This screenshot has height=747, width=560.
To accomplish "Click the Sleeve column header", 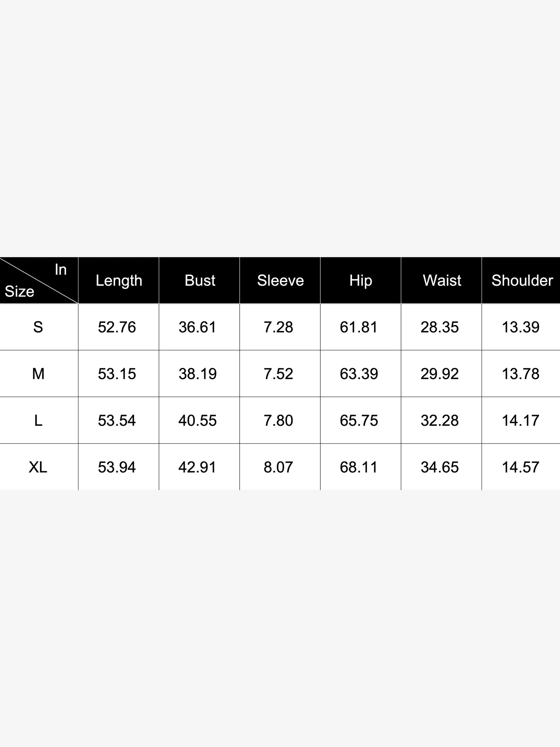I will click(280, 280).
